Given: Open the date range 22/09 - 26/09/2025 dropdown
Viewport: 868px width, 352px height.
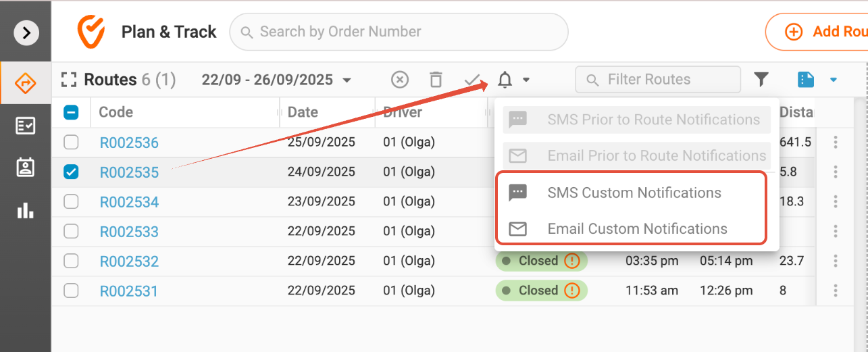Looking at the screenshot, I should (277, 80).
